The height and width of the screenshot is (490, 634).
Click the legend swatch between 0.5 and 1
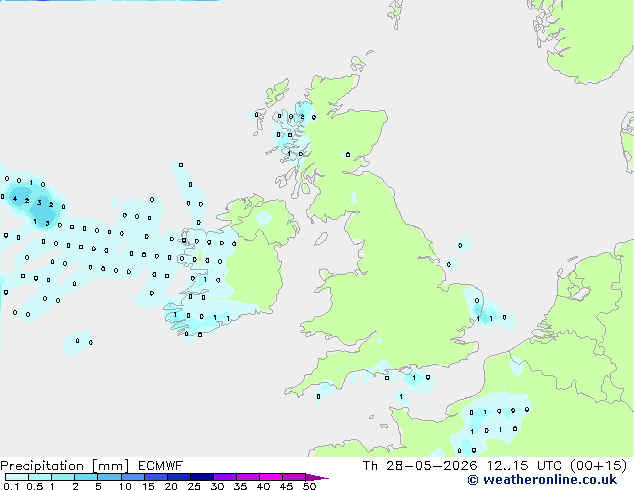[x=40, y=477]
